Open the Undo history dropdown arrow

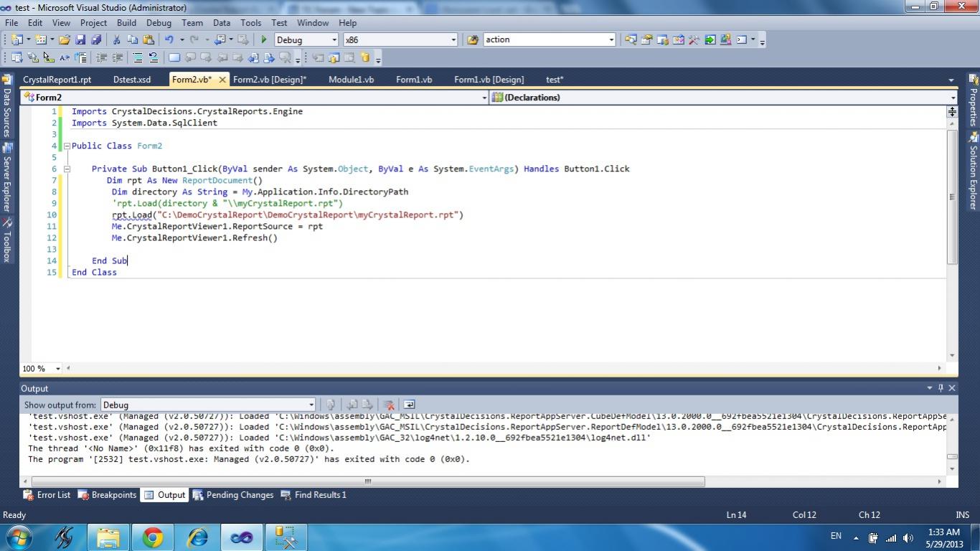pos(182,39)
